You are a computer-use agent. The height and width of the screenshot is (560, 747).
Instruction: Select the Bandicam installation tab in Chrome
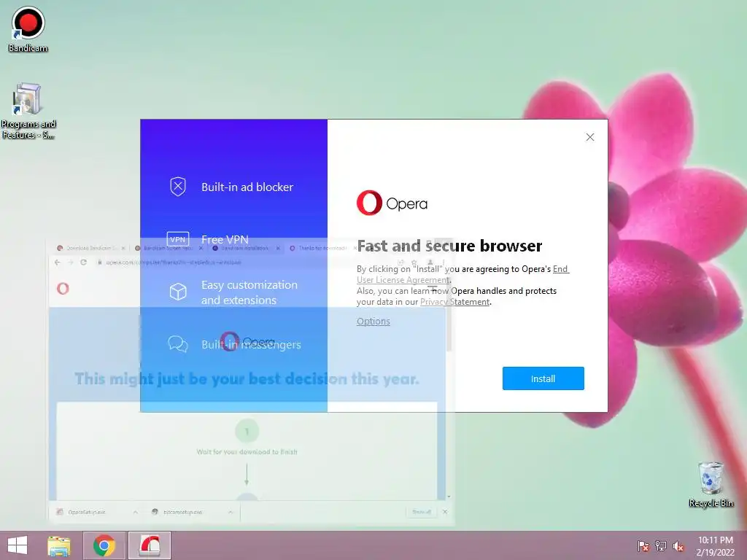(244, 248)
